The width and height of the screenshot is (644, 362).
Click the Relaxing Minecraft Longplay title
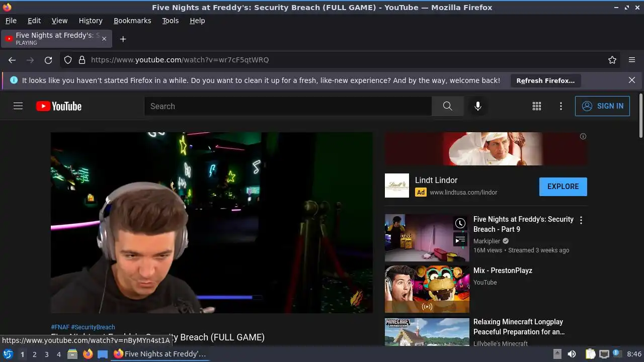pos(519,327)
